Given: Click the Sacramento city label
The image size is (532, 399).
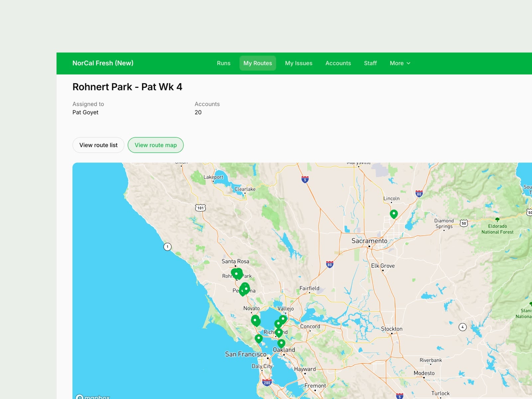Looking at the screenshot, I should [369, 241].
